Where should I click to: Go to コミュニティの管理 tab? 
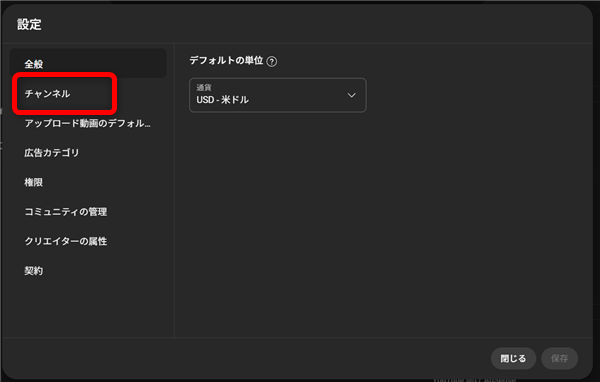[88, 212]
